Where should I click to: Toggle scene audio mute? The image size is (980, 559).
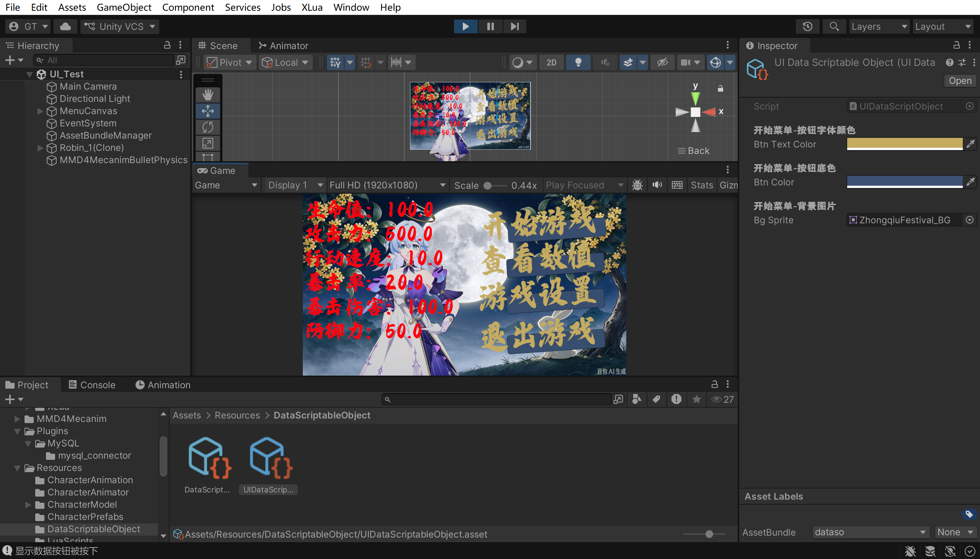coord(605,62)
